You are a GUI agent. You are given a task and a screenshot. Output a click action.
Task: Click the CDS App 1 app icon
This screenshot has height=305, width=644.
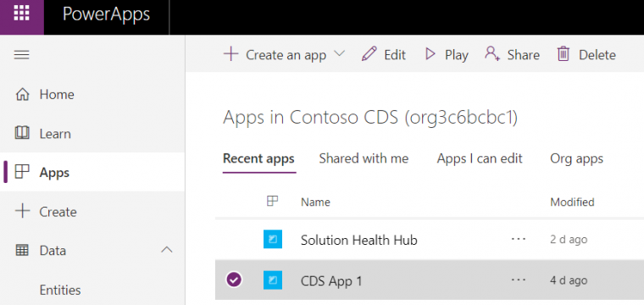click(x=273, y=280)
